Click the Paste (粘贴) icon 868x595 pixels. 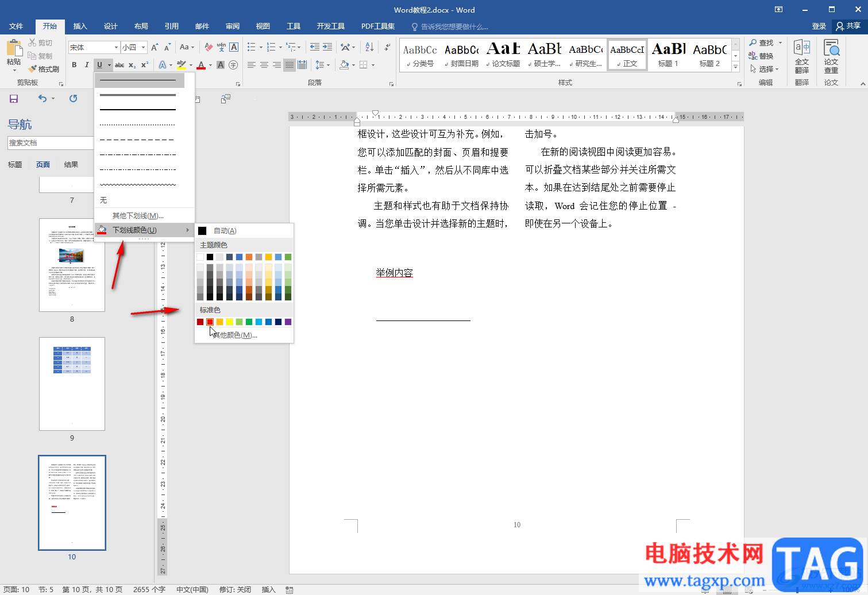click(14, 48)
